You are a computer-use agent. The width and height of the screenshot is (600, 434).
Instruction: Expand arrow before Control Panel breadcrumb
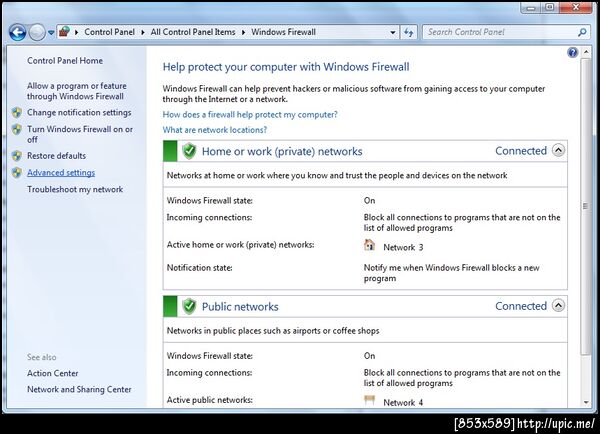pyautogui.click(x=77, y=33)
